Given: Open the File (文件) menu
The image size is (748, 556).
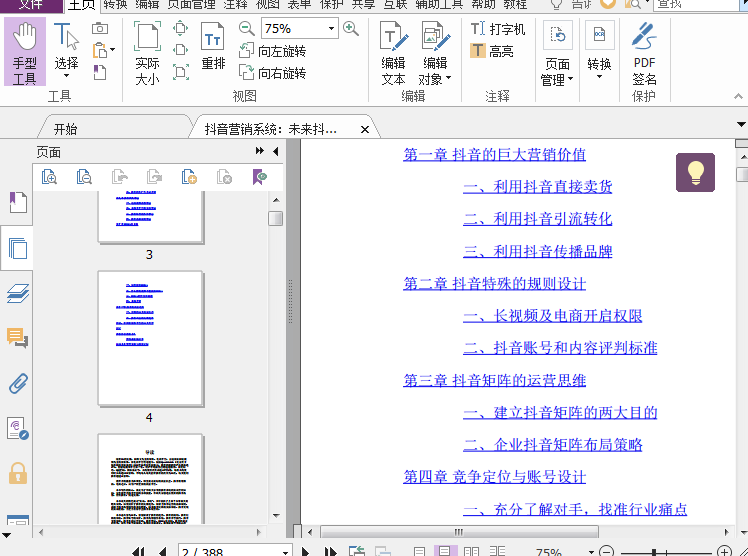Looking at the screenshot, I should tap(31, 5).
